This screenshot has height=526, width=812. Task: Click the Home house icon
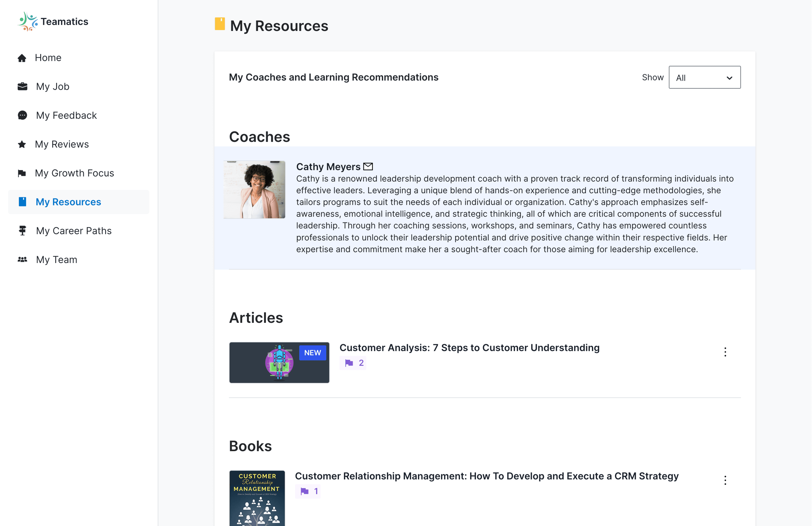22,58
